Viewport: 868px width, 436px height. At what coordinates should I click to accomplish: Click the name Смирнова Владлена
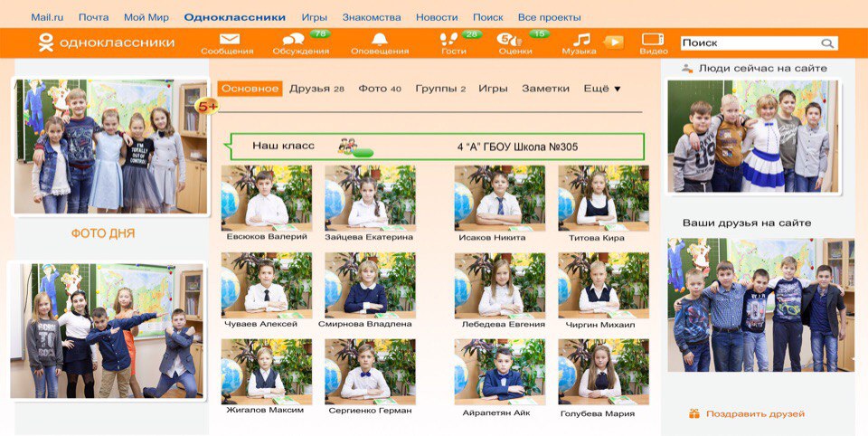(365, 324)
